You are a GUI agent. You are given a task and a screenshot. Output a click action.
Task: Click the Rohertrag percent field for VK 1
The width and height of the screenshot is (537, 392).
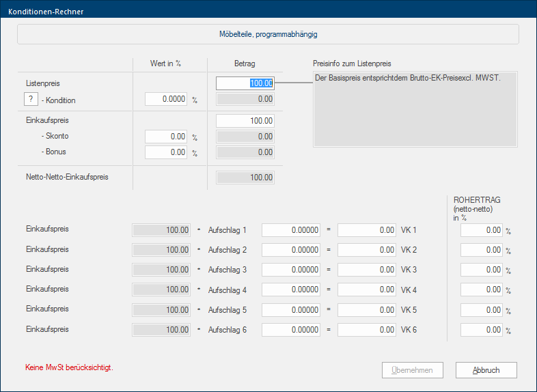[x=482, y=230]
